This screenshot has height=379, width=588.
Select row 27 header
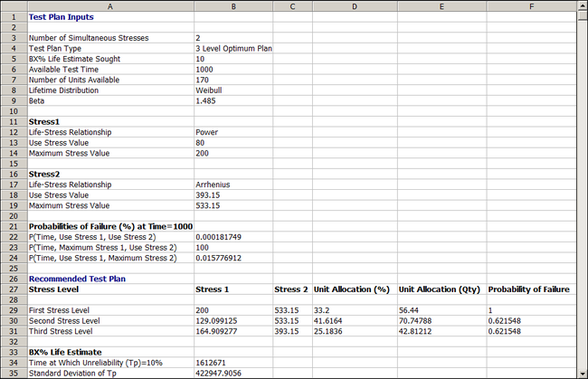point(14,289)
